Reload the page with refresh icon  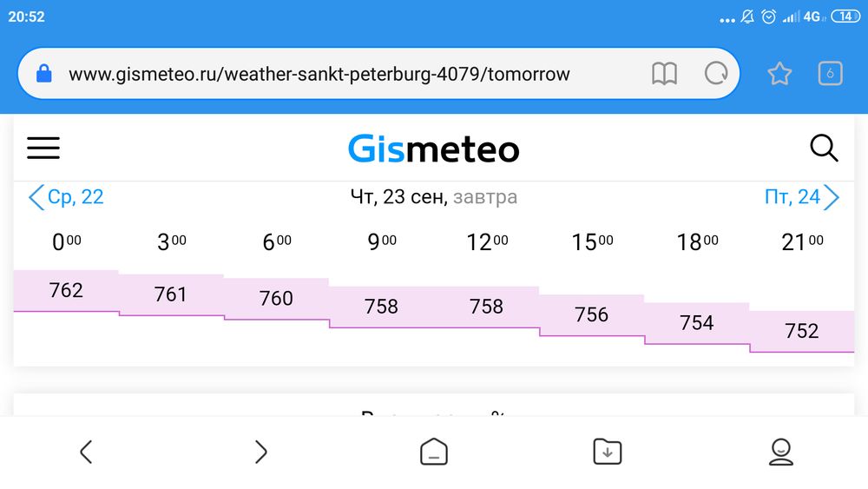(716, 74)
